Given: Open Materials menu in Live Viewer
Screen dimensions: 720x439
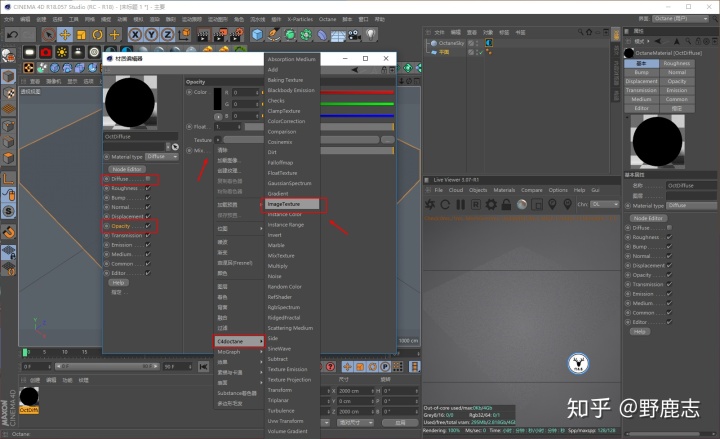Looking at the screenshot, I should [504, 190].
